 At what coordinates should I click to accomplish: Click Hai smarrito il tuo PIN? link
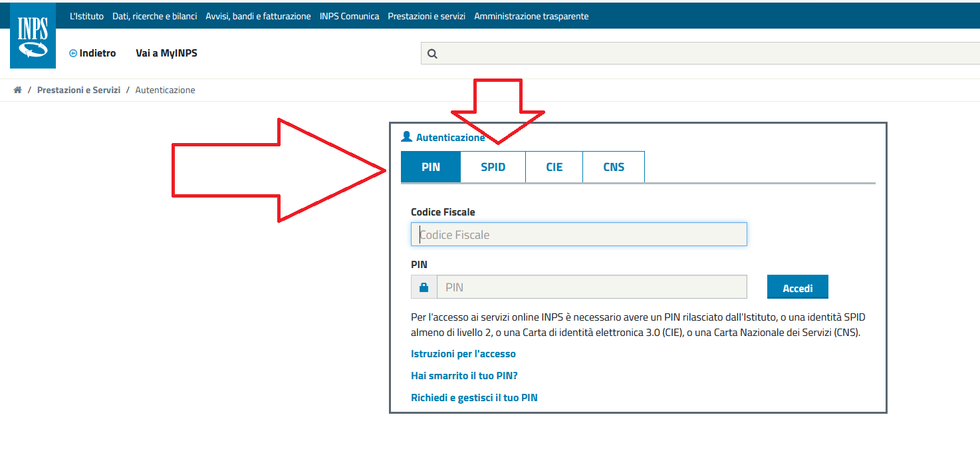coord(464,376)
